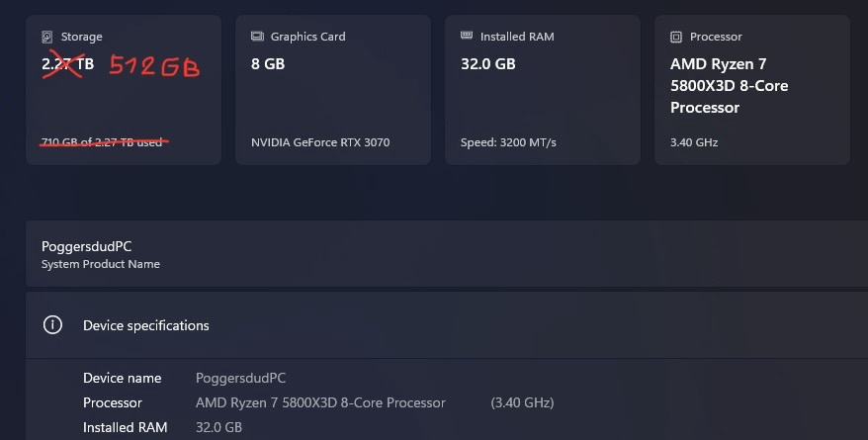
Task: Select the processor name in Device specifications list
Action: coord(320,402)
